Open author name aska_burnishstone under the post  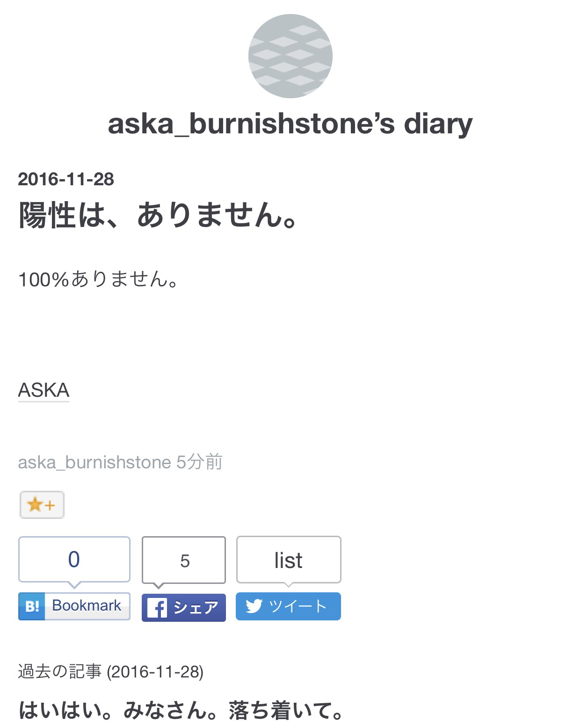click(x=94, y=462)
